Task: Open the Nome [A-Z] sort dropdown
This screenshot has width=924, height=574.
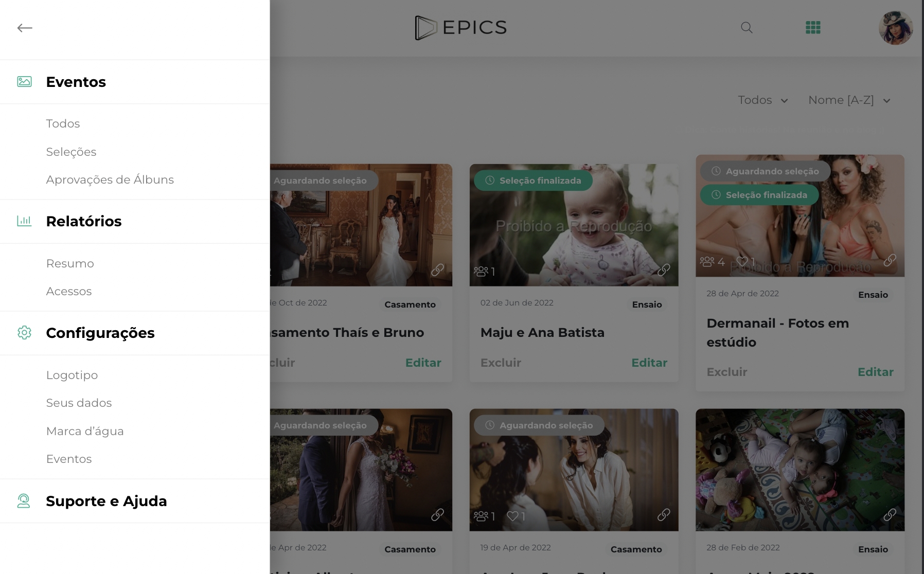Action: pos(849,100)
